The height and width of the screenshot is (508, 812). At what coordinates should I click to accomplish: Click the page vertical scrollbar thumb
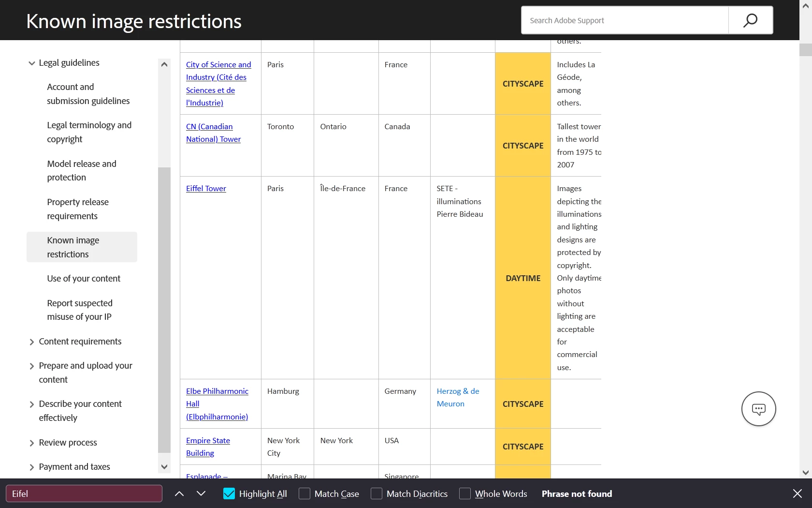click(806, 50)
